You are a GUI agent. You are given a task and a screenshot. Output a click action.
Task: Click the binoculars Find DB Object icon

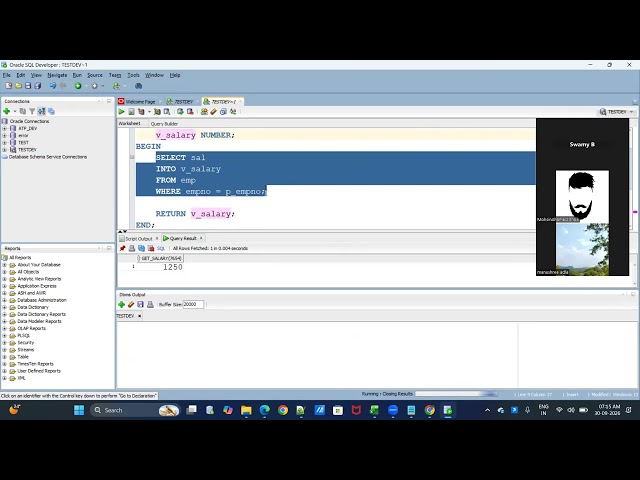click(x=139, y=86)
